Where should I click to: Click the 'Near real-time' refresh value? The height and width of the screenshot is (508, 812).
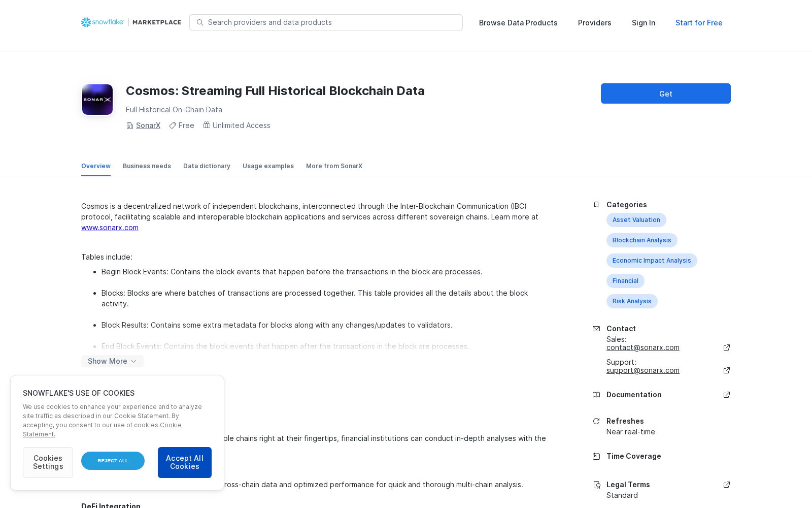click(631, 432)
